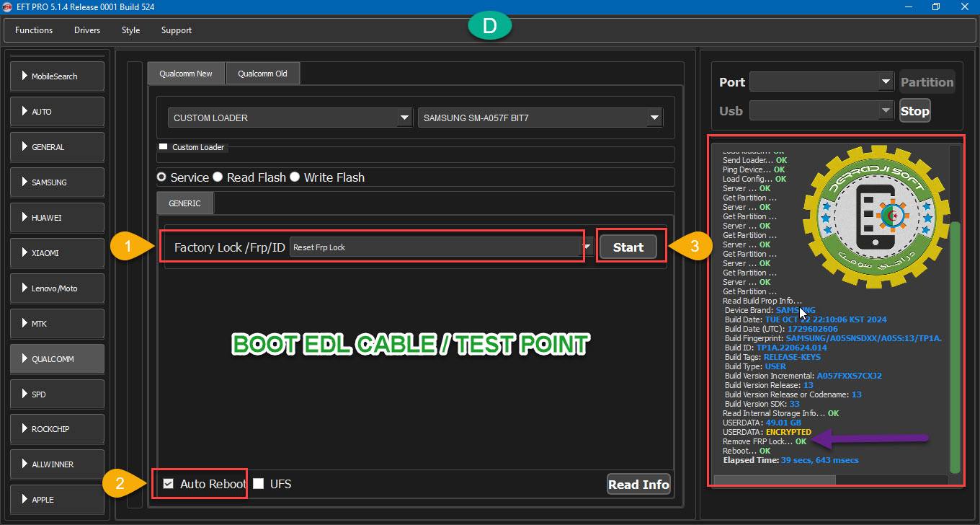Select the Write Flash radio button

(294, 177)
